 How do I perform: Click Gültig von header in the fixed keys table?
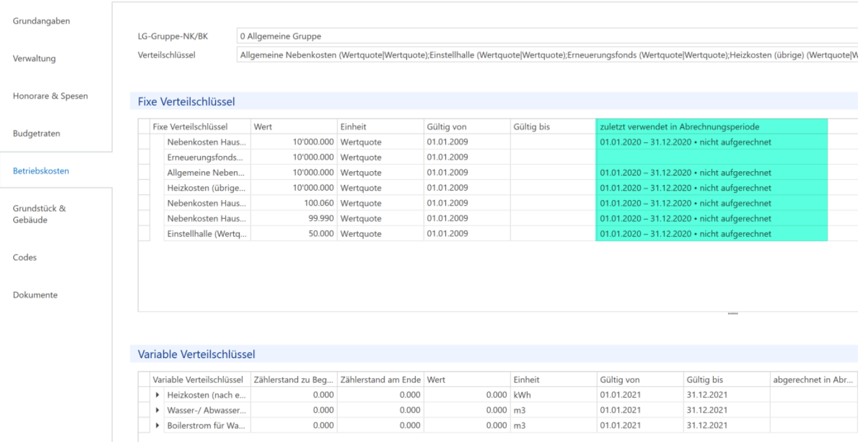[467, 127]
